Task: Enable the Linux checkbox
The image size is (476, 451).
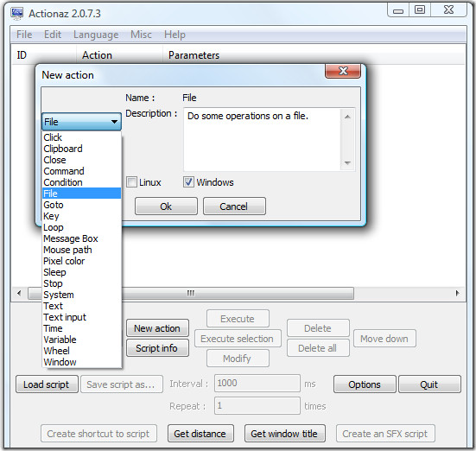Action: (x=131, y=182)
